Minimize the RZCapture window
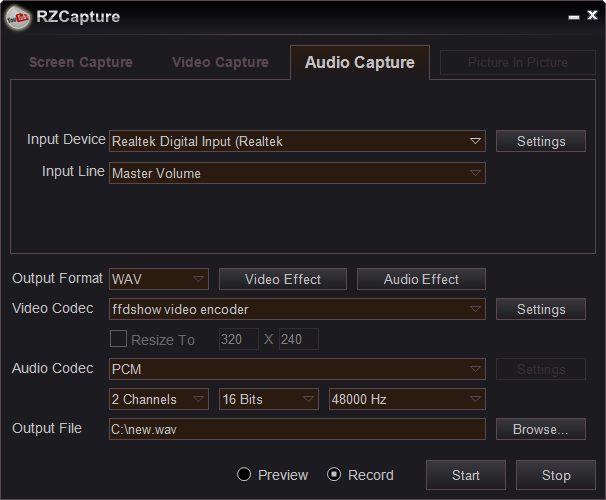This screenshot has height=500, width=606. click(574, 16)
